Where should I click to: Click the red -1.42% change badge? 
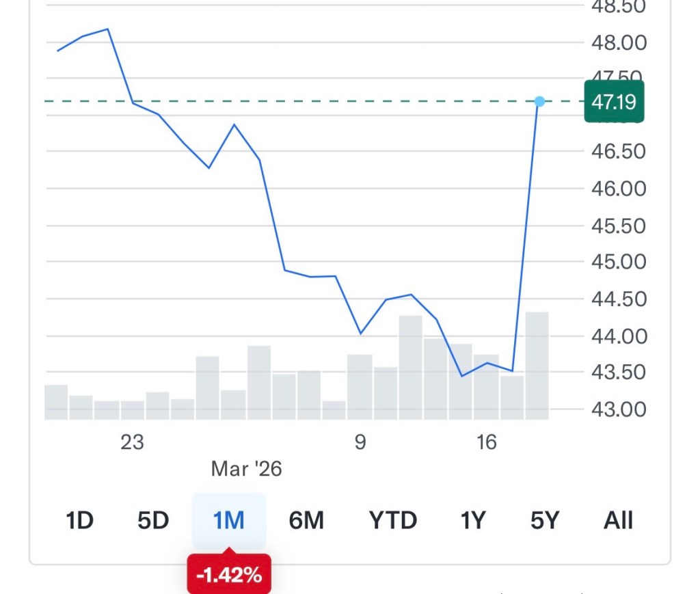coord(229,575)
